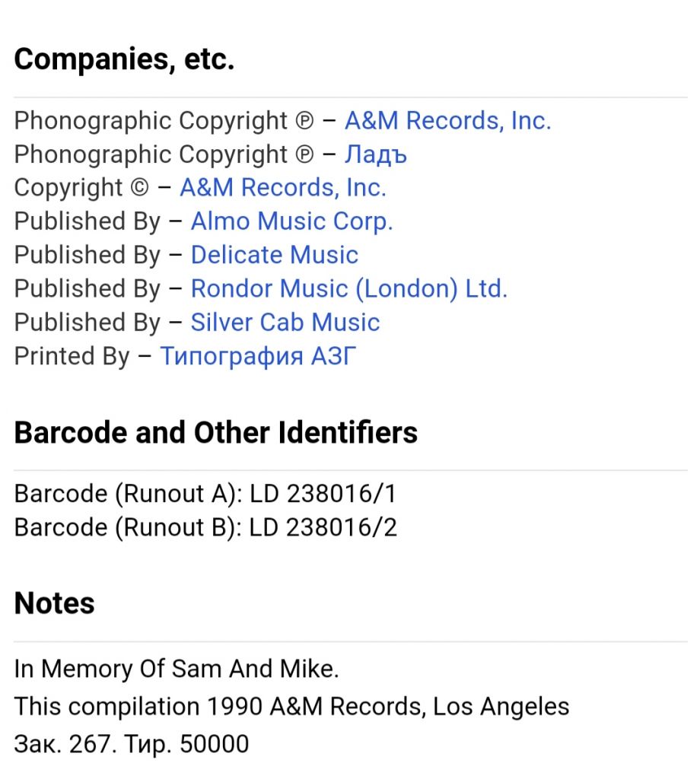
Task: Open Rondor Music (London) Ltd. link
Action: [x=348, y=288]
